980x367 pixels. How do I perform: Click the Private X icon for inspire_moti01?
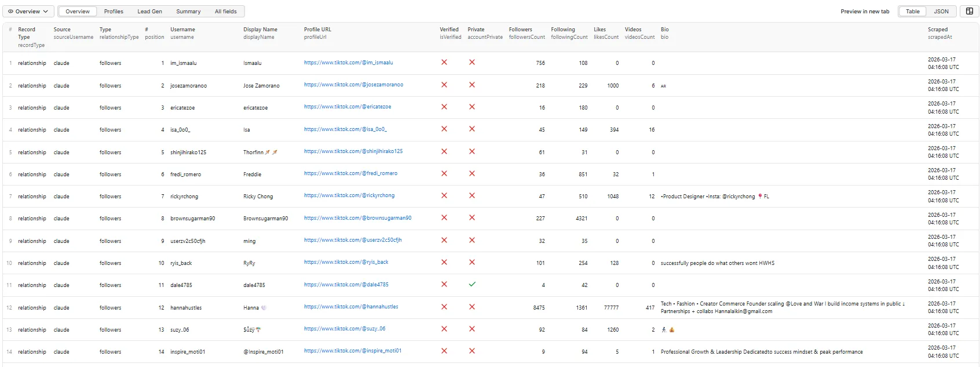pyautogui.click(x=472, y=351)
